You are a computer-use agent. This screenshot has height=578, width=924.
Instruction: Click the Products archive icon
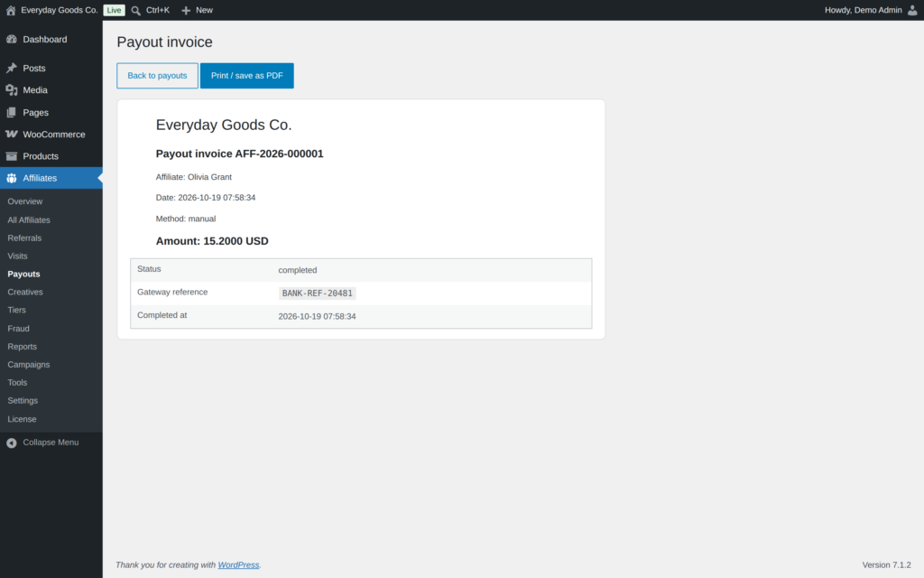coord(11,155)
